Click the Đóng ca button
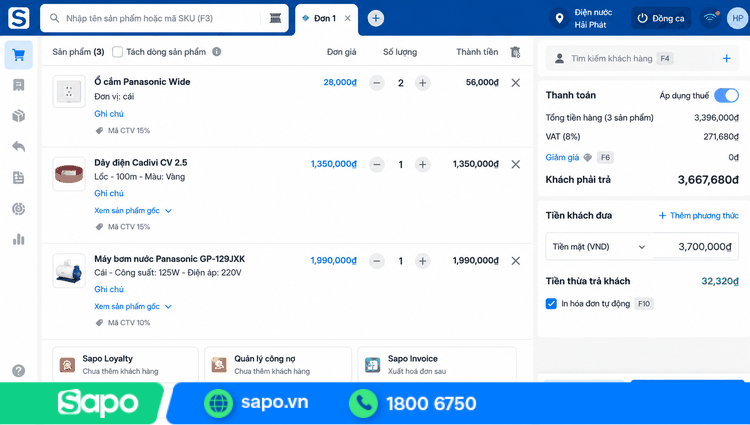This screenshot has width=750, height=425. click(x=661, y=18)
